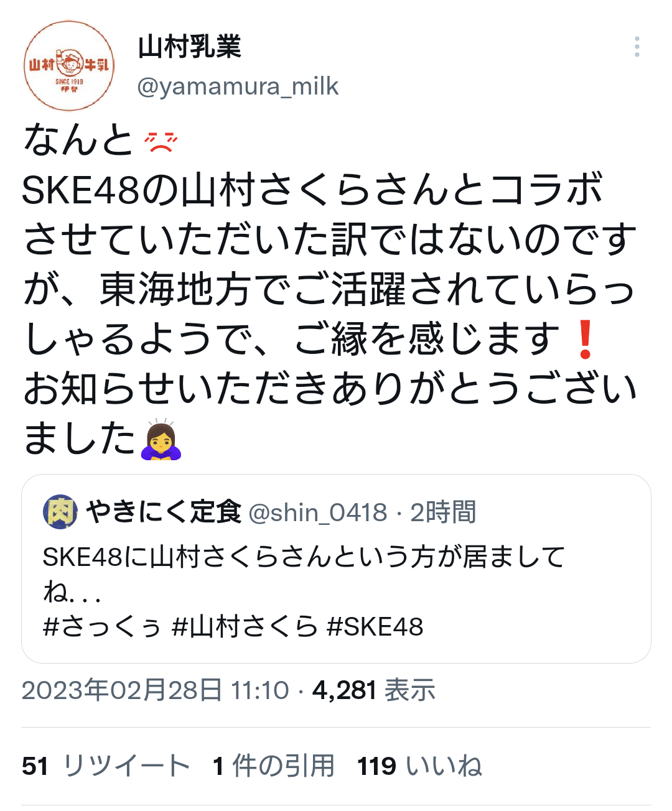Select the frowning emoji after なんと
The width and height of the screenshot is (672, 811).
tap(161, 142)
